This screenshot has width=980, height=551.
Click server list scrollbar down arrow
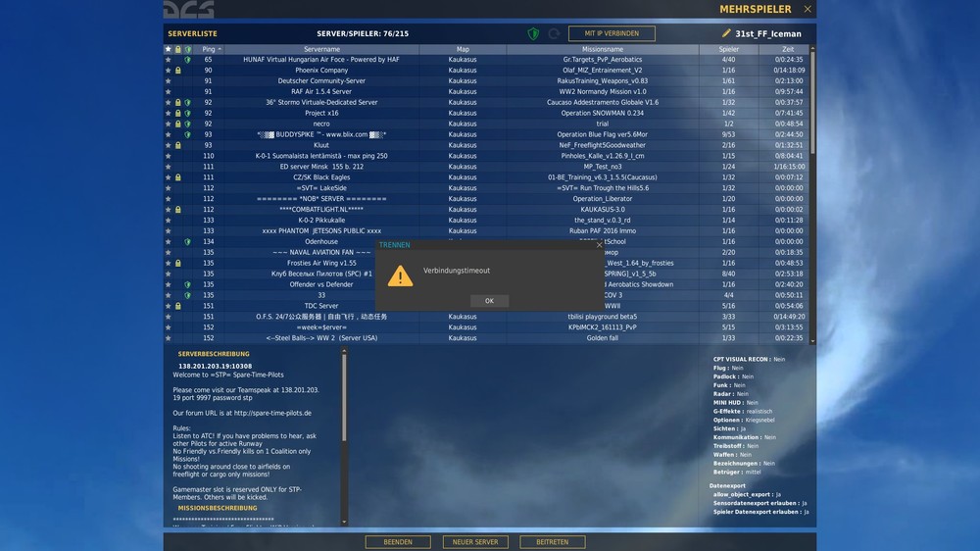click(x=812, y=341)
